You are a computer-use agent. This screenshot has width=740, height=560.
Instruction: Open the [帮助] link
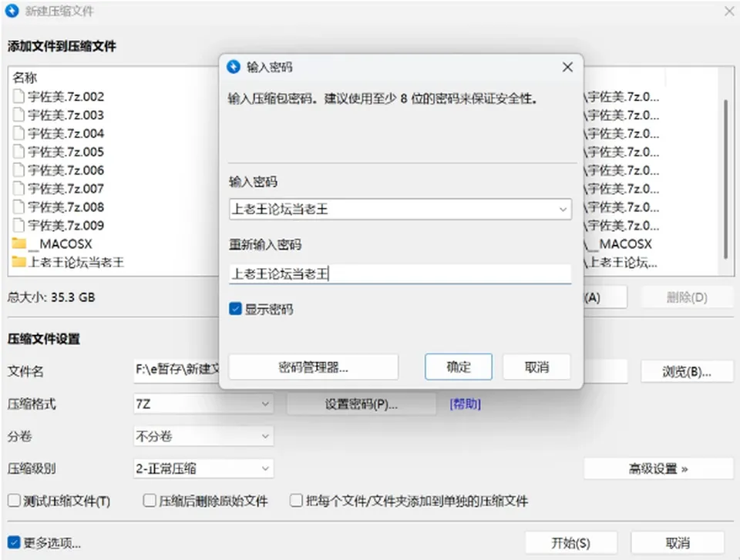466,404
